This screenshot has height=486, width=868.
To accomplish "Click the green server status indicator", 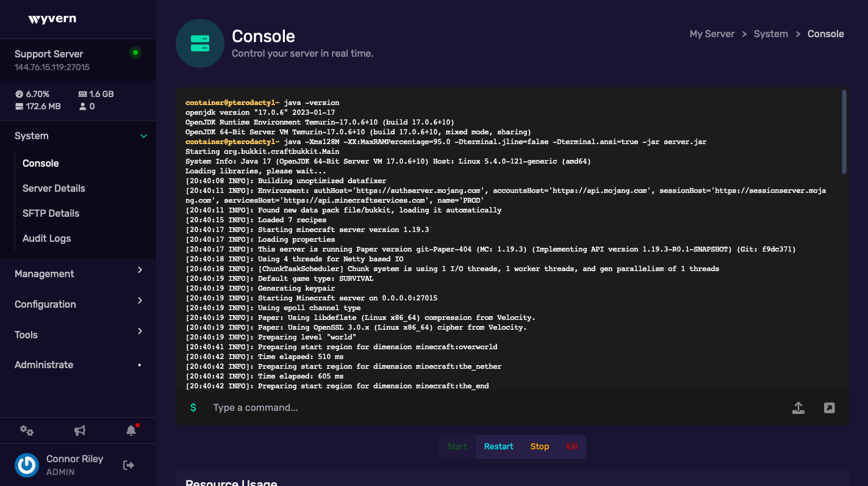I will [x=135, y=53].
